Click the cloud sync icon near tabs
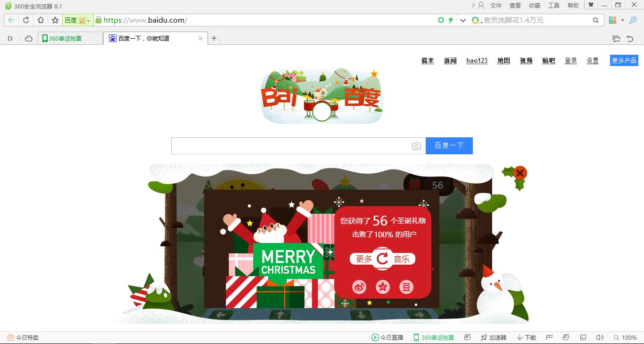This screenshot has height=344, width=644. (x=29, y=39)
